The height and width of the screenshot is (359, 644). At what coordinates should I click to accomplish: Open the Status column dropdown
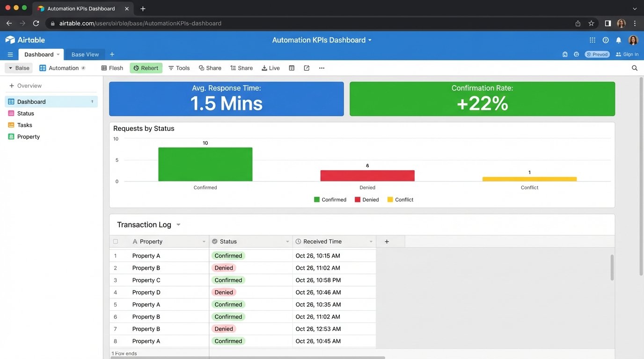[287, 241]
